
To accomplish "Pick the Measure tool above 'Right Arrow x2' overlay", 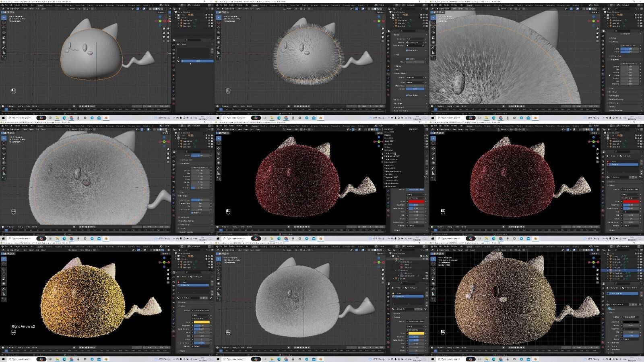I will click(x=4, y=293).
